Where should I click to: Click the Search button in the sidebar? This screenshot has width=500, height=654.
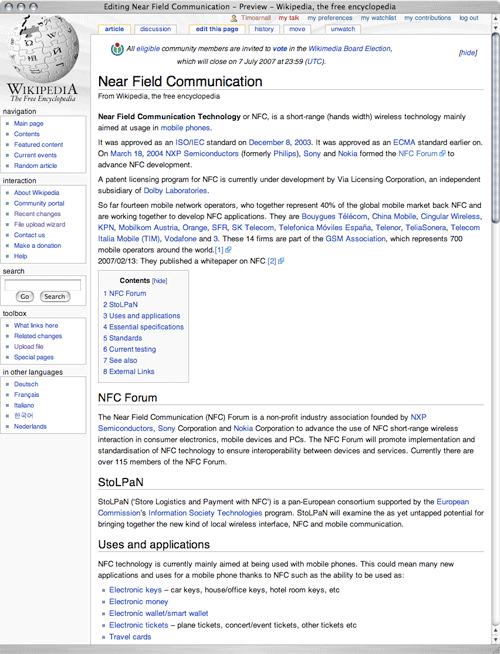pyautogui.click(x=55, y=297)
